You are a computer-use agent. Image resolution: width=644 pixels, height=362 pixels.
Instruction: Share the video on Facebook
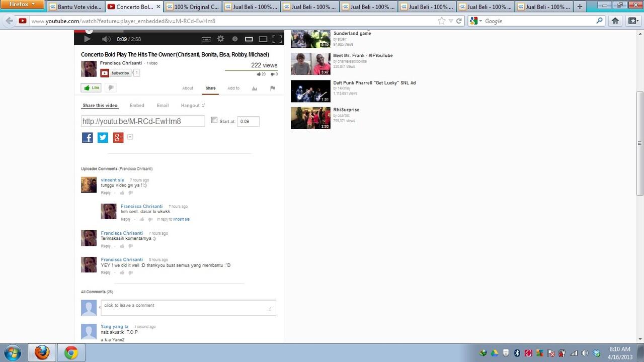[88, 137]
